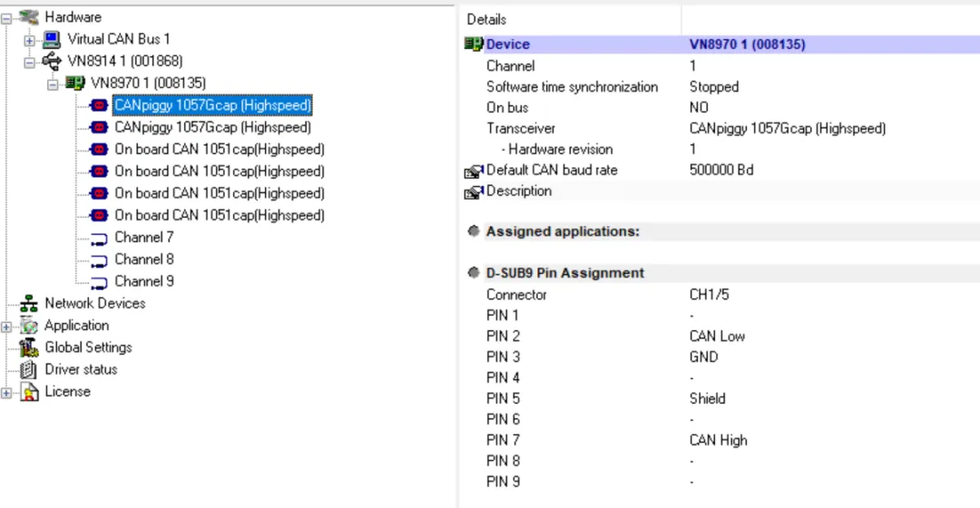Screen dimensions: 980x508
Task: Click the Driver status icon
Action: (29, 369)
